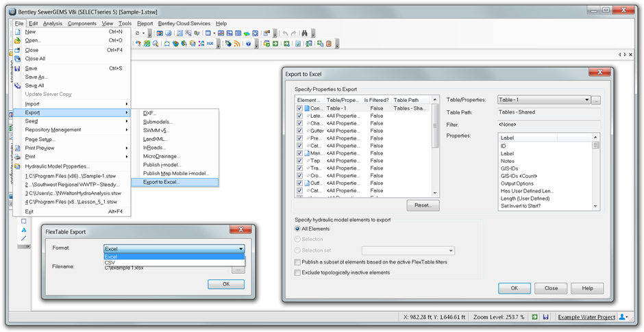Click the refresh arrows icon in top toolbar
644x332 pixels.
pos(137,34)
